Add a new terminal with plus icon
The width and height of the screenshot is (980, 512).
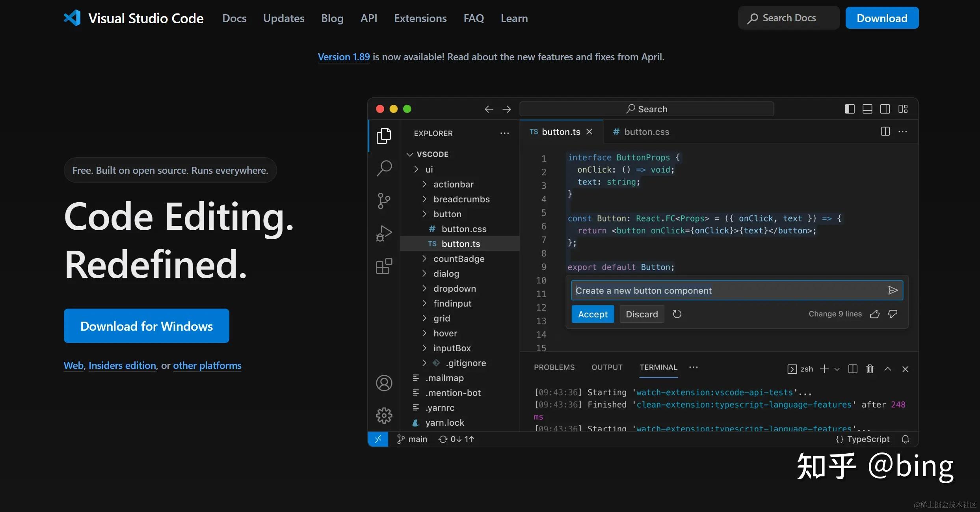click(x=824, y=369)
